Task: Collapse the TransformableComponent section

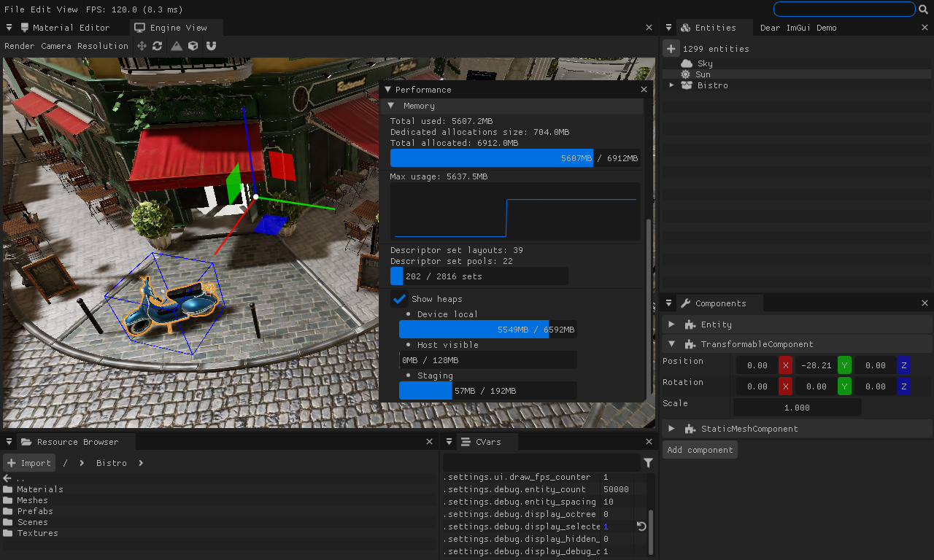Action: (x=672, y=344)
